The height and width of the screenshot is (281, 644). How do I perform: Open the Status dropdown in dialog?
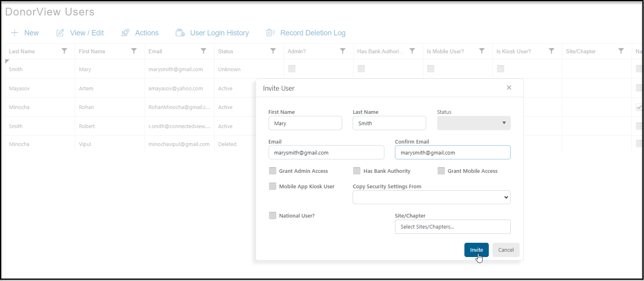point(474,123)
